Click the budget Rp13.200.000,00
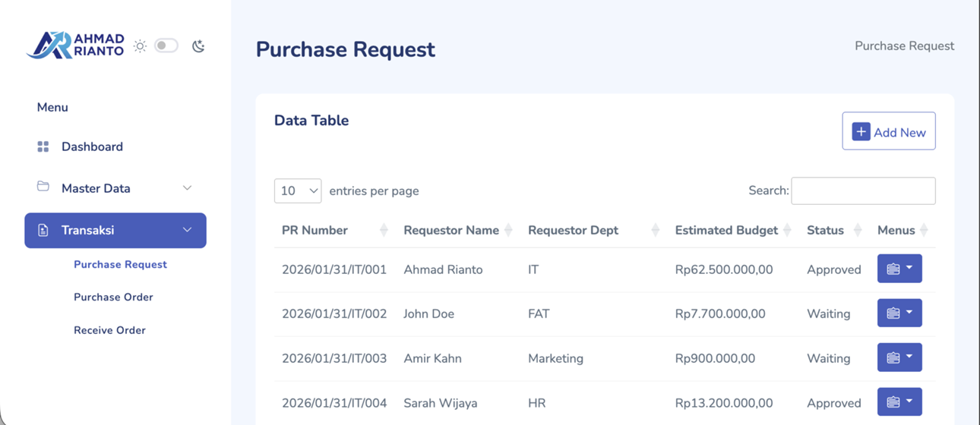 coord(724,403)
